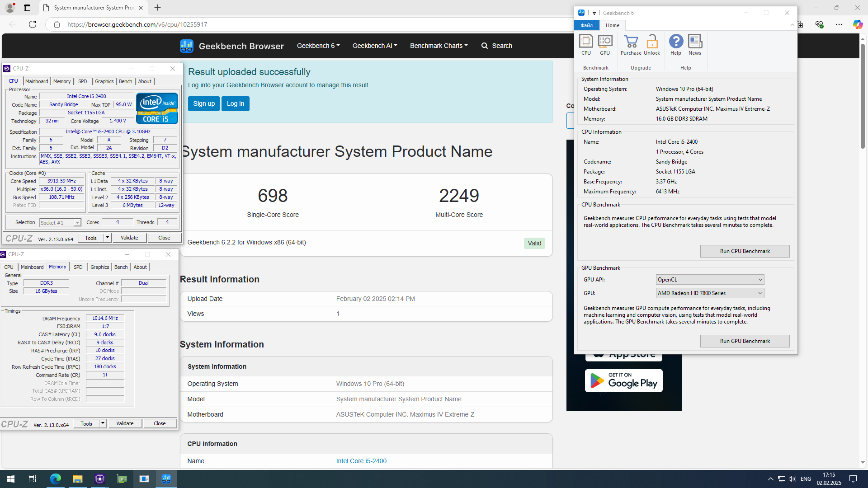Open the browser profile icon
Image resolution: width=868 pixels, height=488 pixels.
[10, 8]
